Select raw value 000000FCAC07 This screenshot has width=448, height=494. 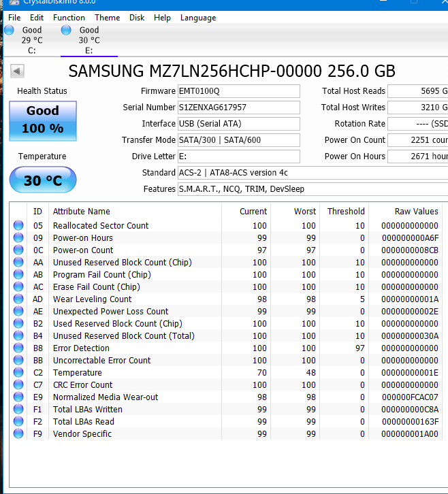pos(410,397)
